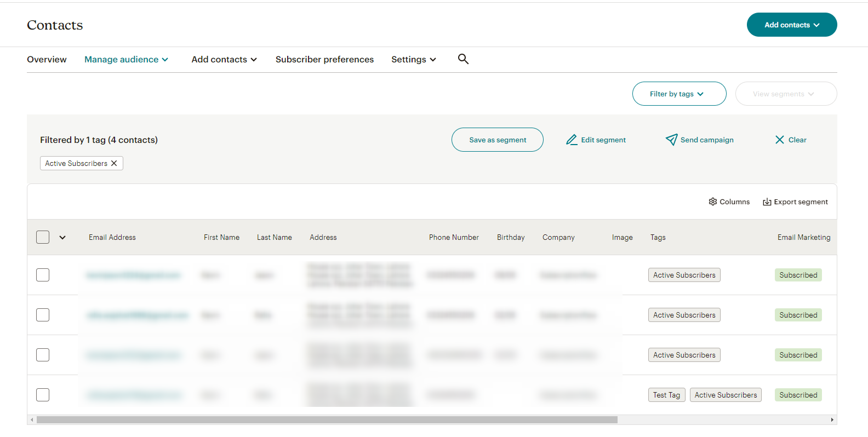
Task: Switch to the Overview tab
Action: click(47, 59)
